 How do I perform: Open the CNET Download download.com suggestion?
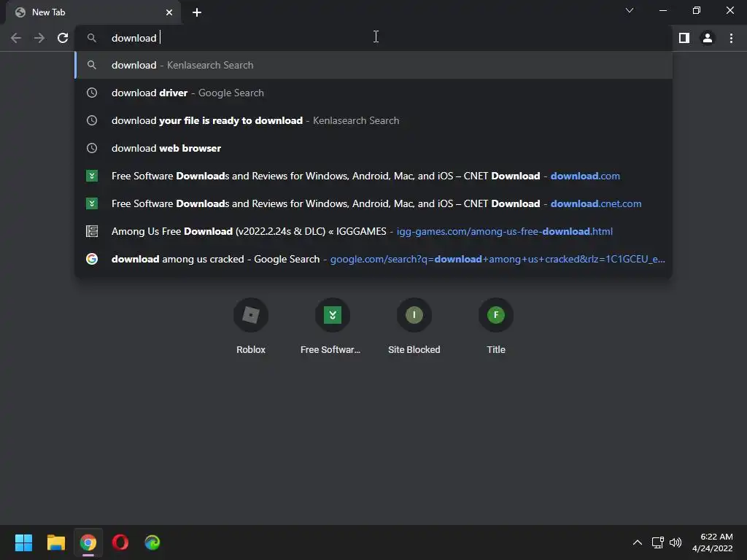[x=374, y=176]
